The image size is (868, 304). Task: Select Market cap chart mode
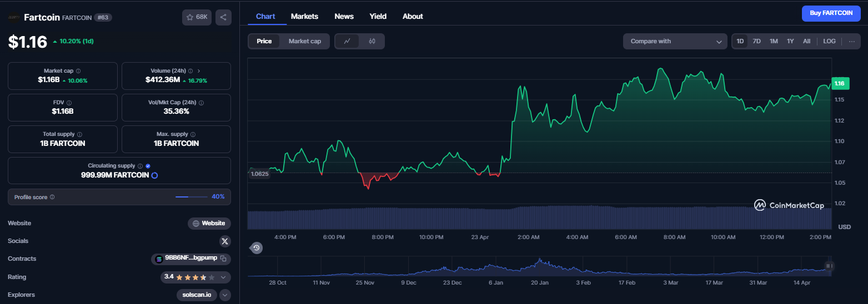305,41
